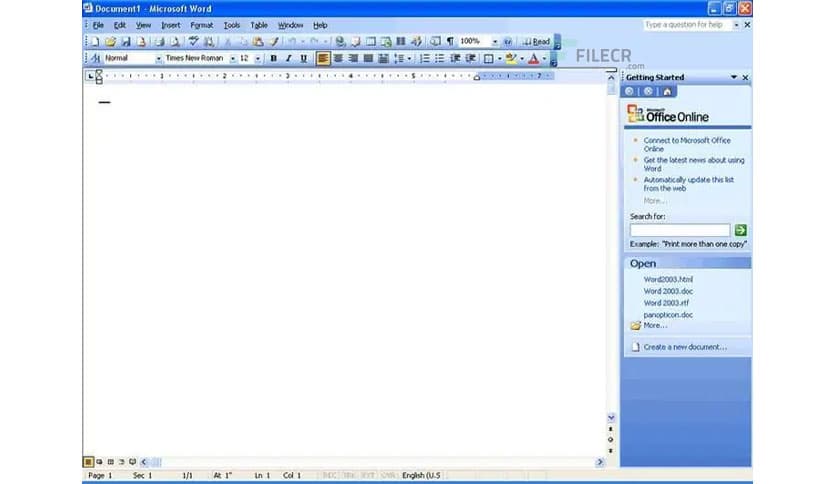Click Create a new document link
Image resolution: width=836 pixels, height=484 pixels.
click(685, 347)
